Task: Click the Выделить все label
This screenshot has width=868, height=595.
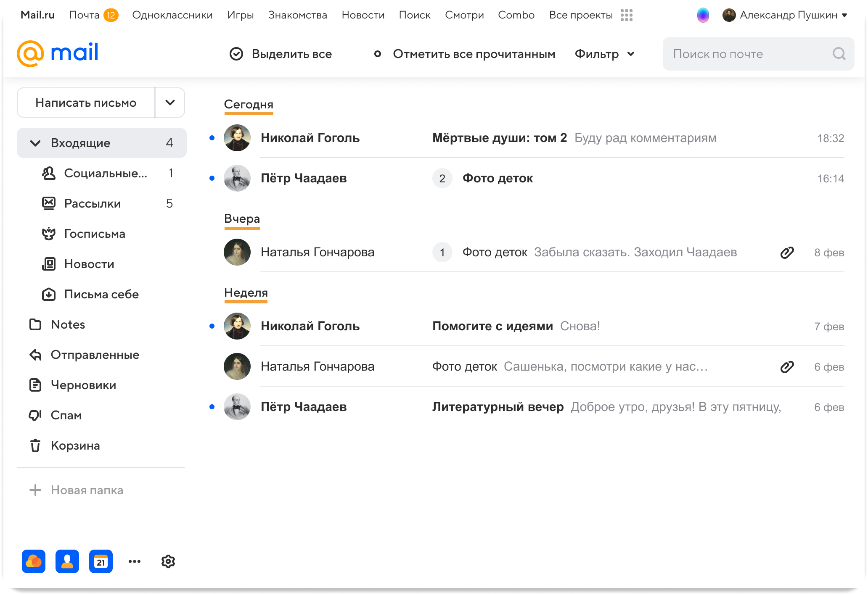Action: click(x=292, y=54)
